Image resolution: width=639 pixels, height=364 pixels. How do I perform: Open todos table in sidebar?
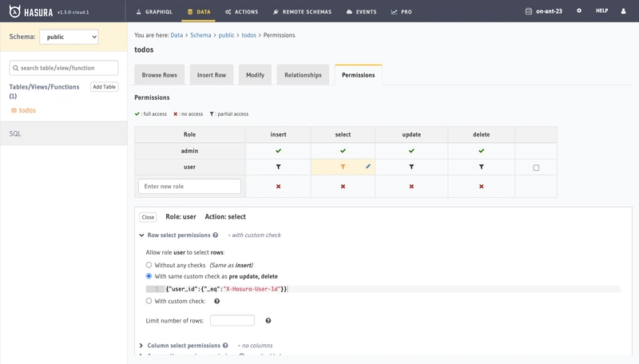coord(27,110)
